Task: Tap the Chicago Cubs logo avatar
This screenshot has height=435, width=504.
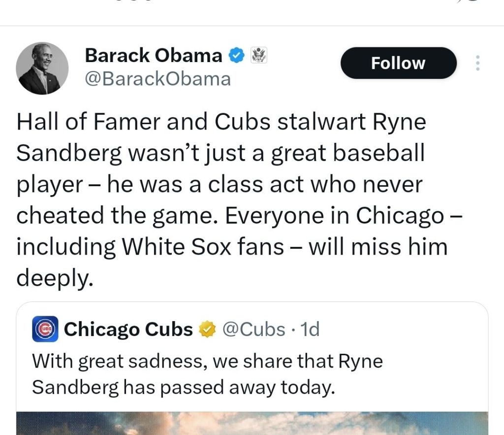Action: 45,329
